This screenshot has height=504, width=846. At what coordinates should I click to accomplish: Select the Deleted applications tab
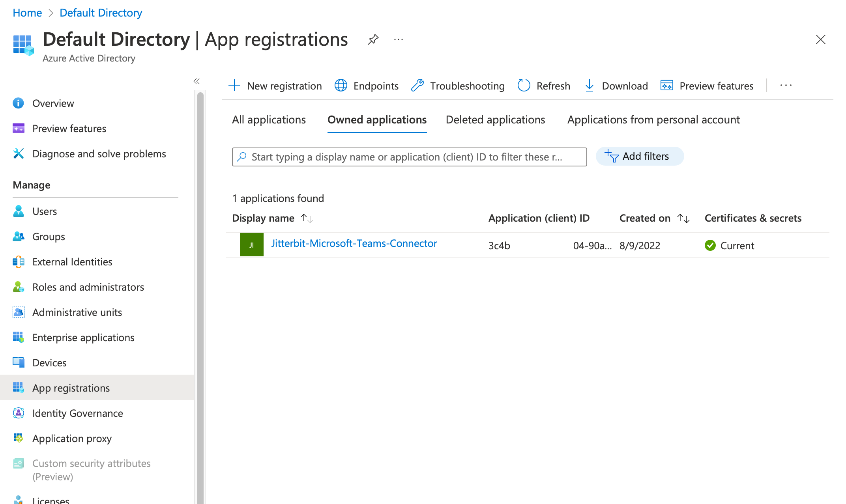[496, 119]
